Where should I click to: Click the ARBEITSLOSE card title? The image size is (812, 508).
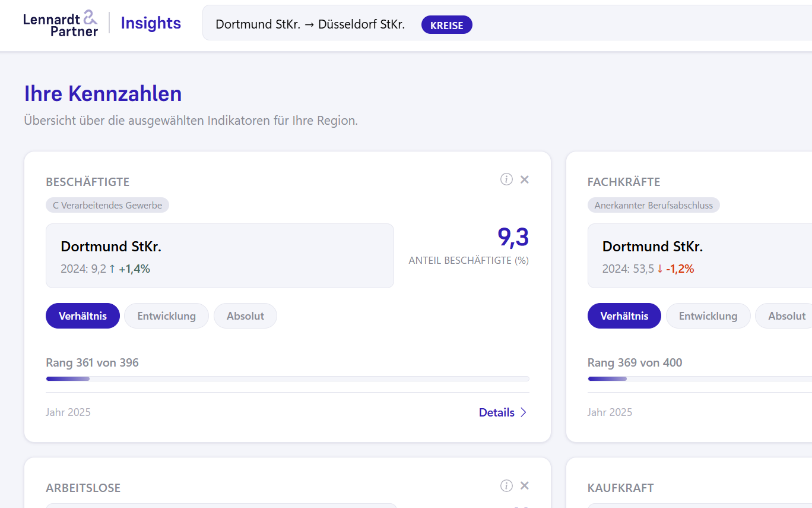tap(83, 488)
